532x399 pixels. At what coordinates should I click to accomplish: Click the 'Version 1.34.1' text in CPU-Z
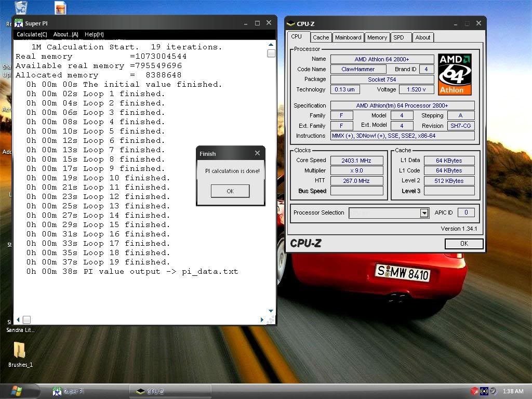pyautogui.click(x=459, y=229)
